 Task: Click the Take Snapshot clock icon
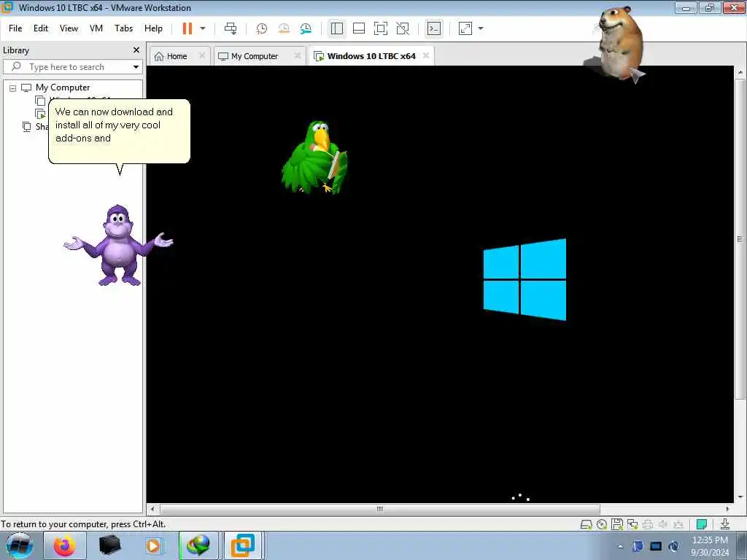pyautogui.click(x=262, y=28)
